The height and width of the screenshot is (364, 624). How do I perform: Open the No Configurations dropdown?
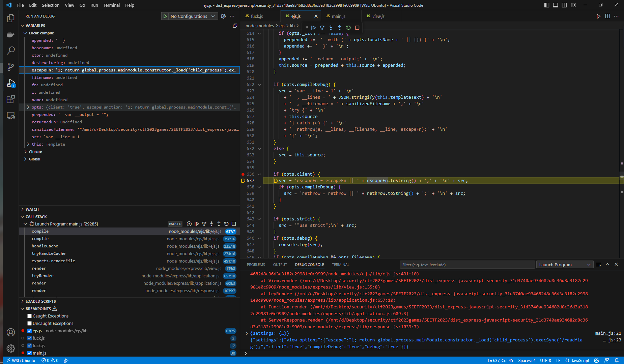click(x=193, y=16)
